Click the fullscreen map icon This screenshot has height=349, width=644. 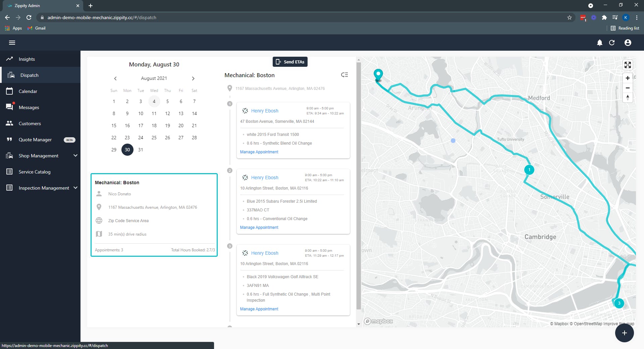tap(628, 65)
